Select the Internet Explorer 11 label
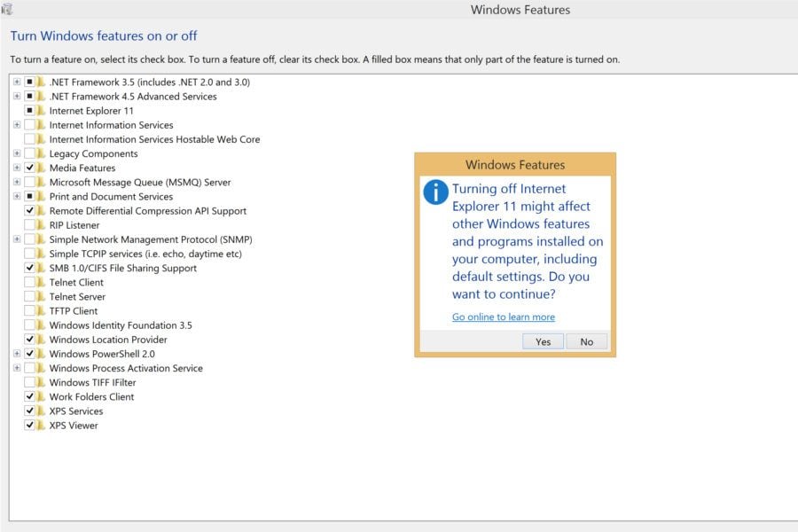 (x=91, y=111)
